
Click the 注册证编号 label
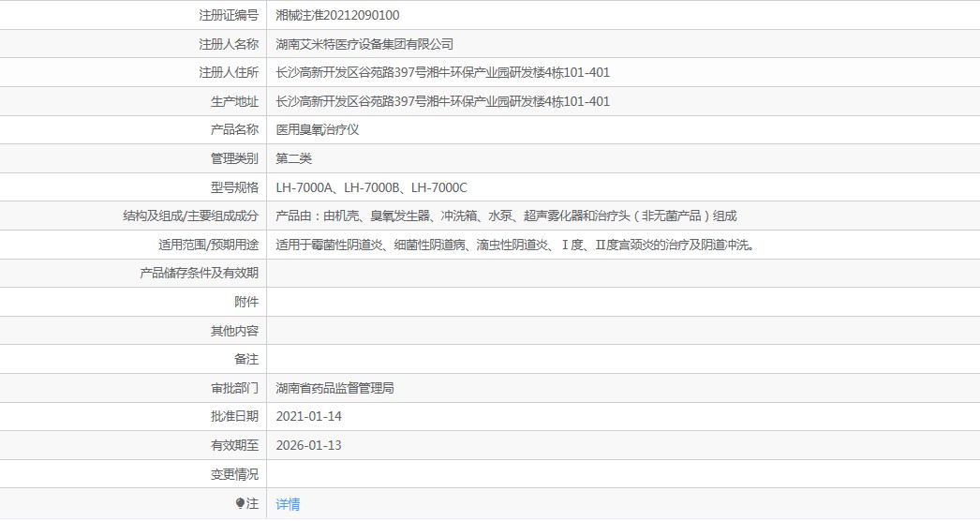(229, 15)
